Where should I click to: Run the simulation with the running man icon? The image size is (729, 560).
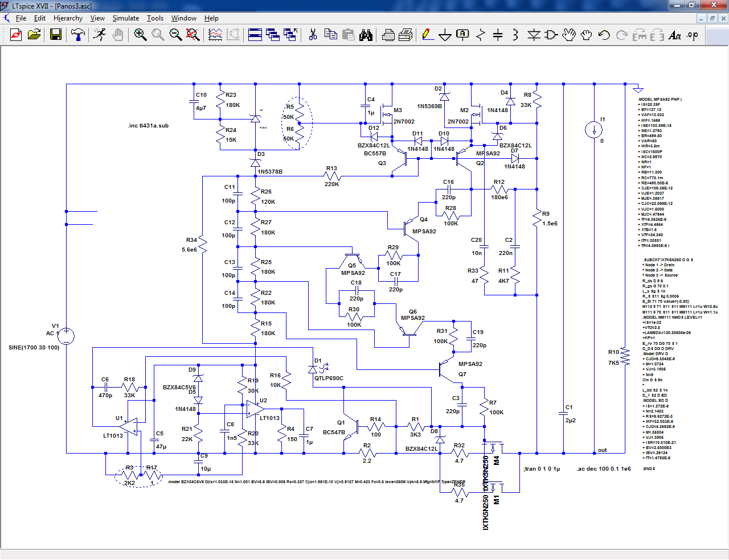pyautogui.click(x=100, y=35)
